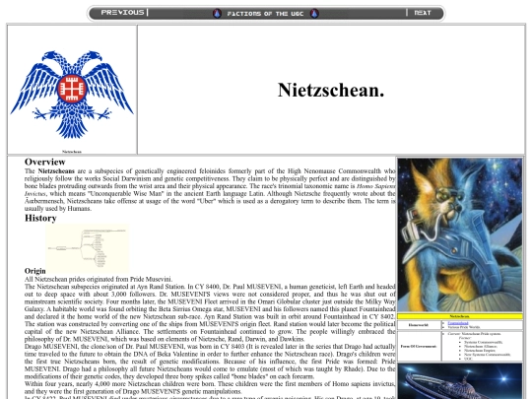Open the starship image in the infobox
The height and width of the screenshot is (399, 532).
[x=460, y=381]
